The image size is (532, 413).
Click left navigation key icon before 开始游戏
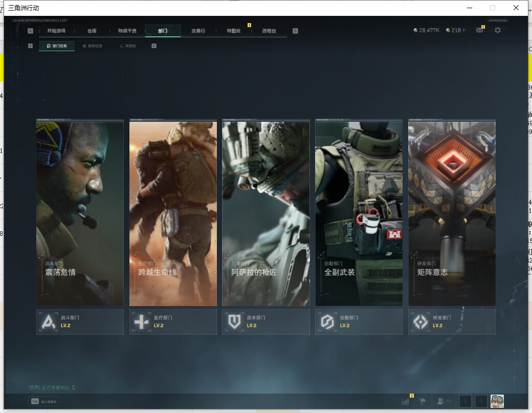(x=30, y=31)
